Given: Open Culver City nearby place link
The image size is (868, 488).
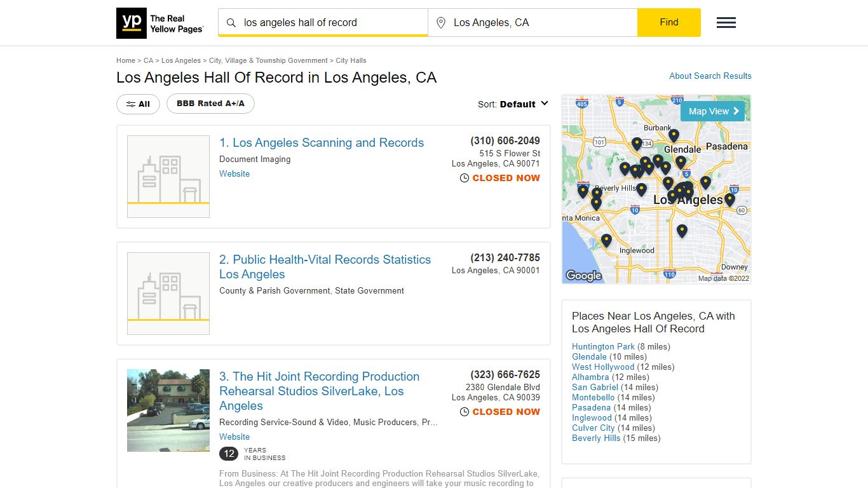Looking at the screenshot, I should click(593, 428).
